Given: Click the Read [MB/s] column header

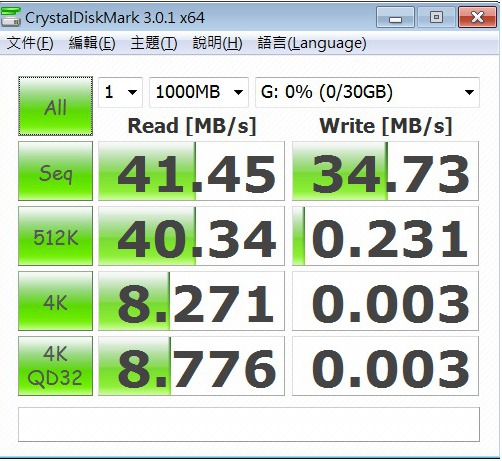Looking at the screenshot, I should [192, 126].
